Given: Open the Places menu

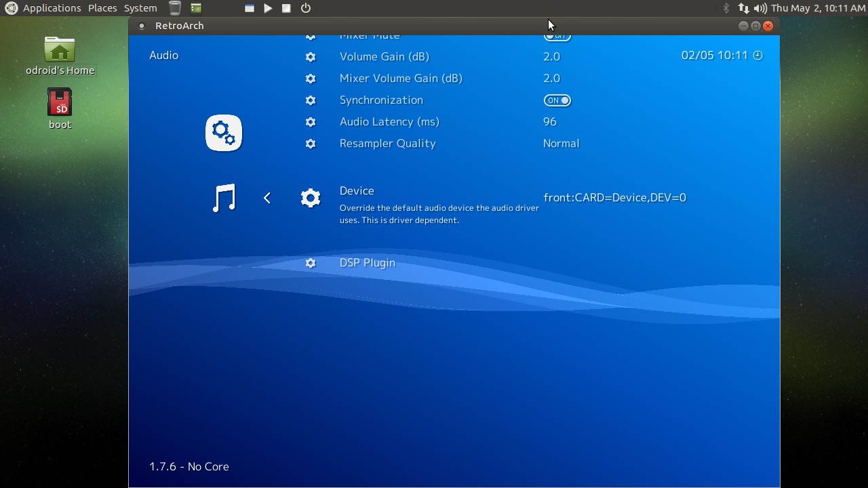Looking at the screenshot, I should (102, 8).
